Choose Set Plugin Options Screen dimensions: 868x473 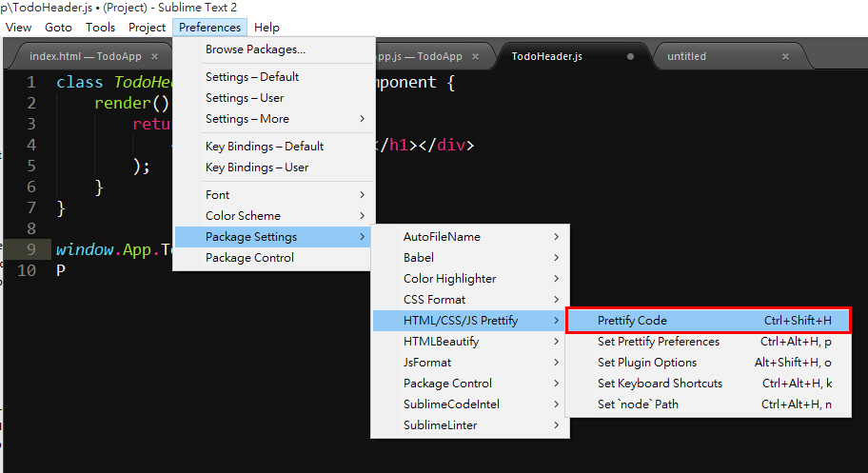coord(708,363)
